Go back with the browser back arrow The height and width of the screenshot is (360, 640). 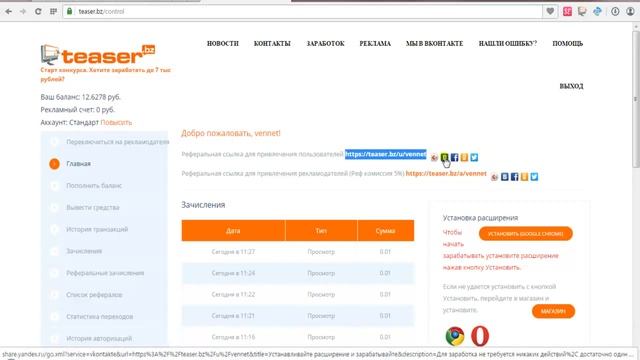click(8, 11)
